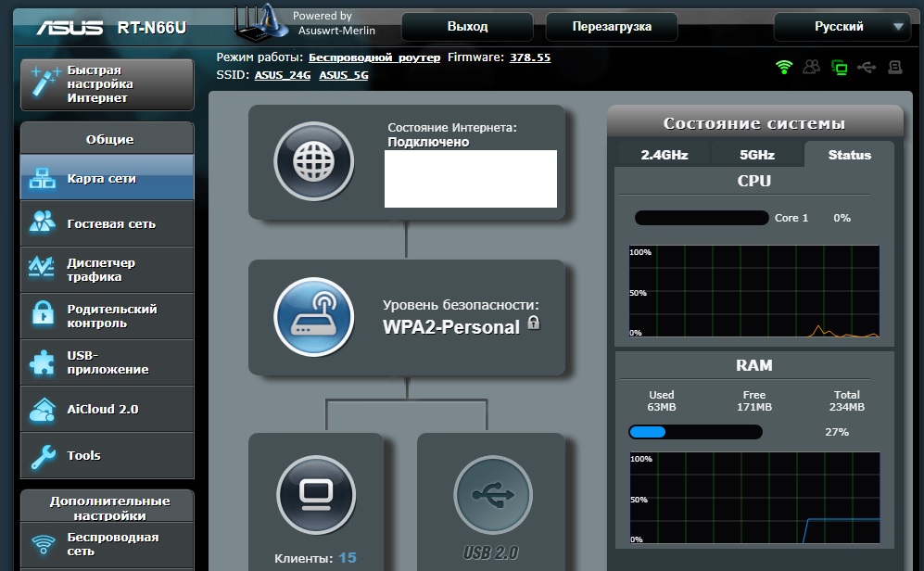Click the green network clients status icon

pos(839,68)
